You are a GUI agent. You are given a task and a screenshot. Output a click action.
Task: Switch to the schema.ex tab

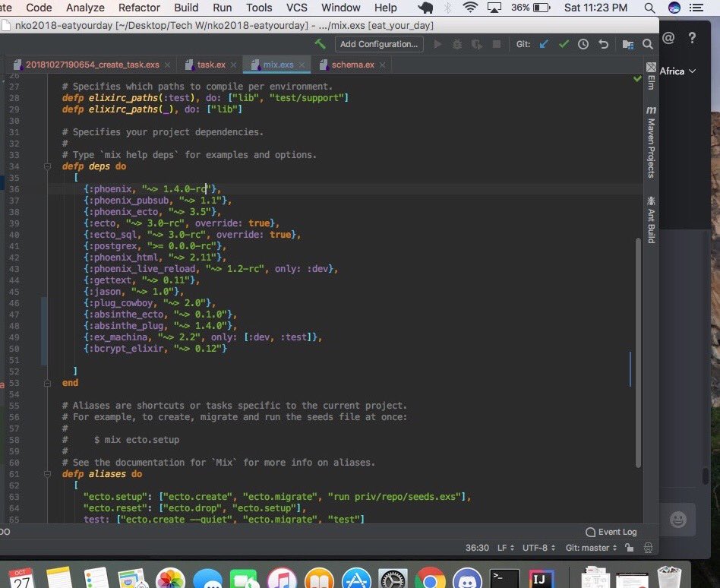click(352, 65)
